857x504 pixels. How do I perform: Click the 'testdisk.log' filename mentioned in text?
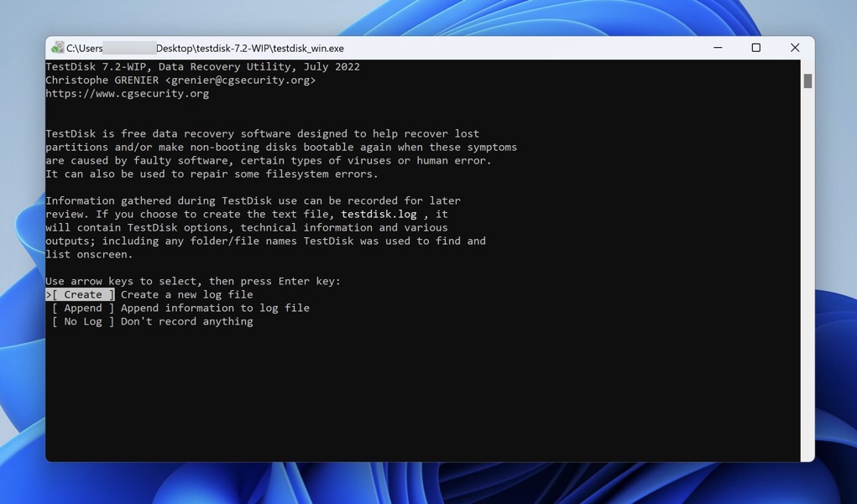click(378, 214)
